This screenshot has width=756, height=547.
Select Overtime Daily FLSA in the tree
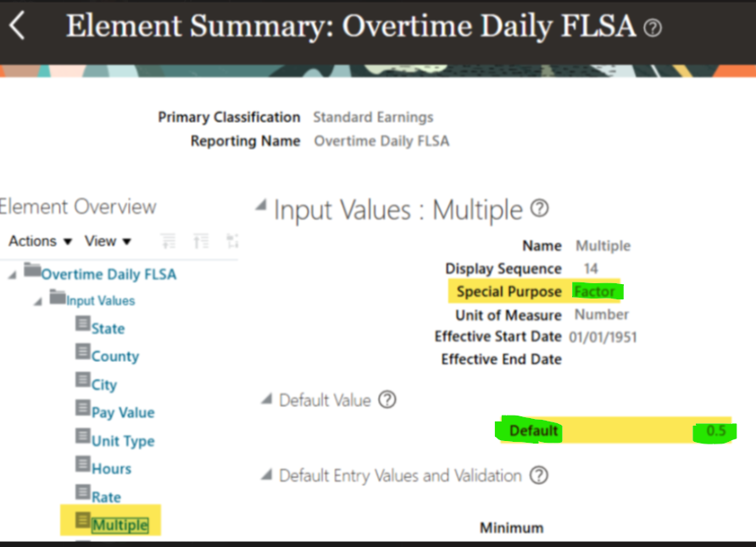(109, 274)
